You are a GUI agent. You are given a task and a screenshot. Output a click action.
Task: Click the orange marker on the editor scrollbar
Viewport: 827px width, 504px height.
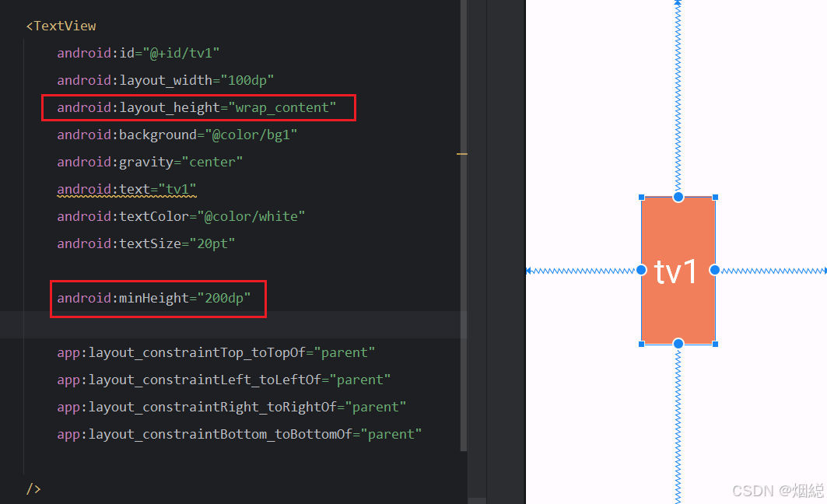pos(462,153)
